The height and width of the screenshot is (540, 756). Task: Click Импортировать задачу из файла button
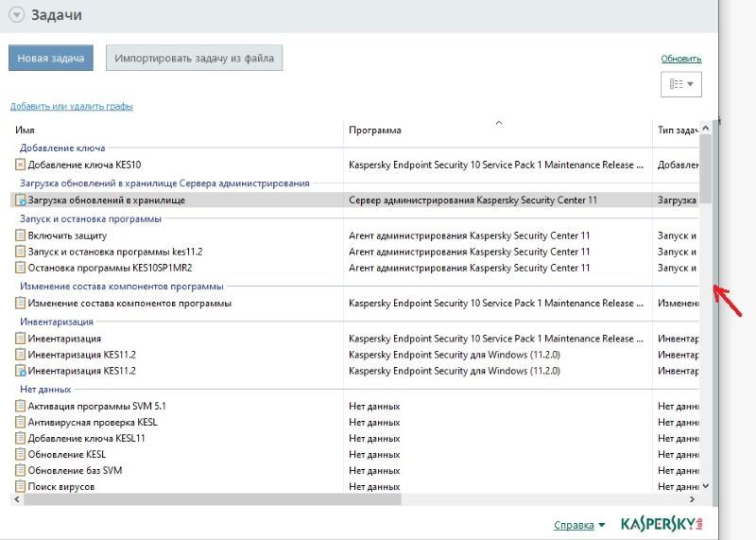click(x=194, y=58)
